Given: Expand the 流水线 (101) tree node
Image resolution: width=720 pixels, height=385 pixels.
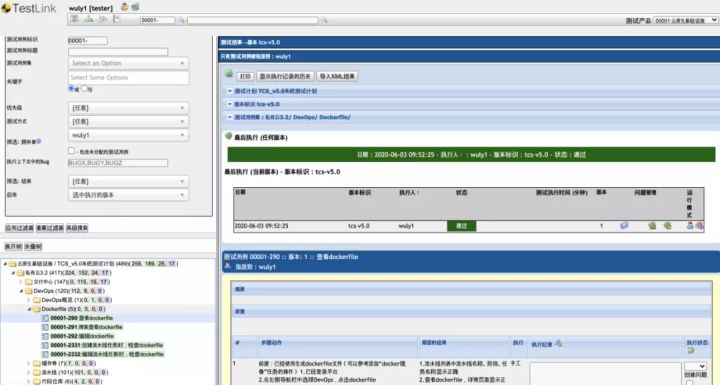Looking at the screenshot, I should point(29,372).
